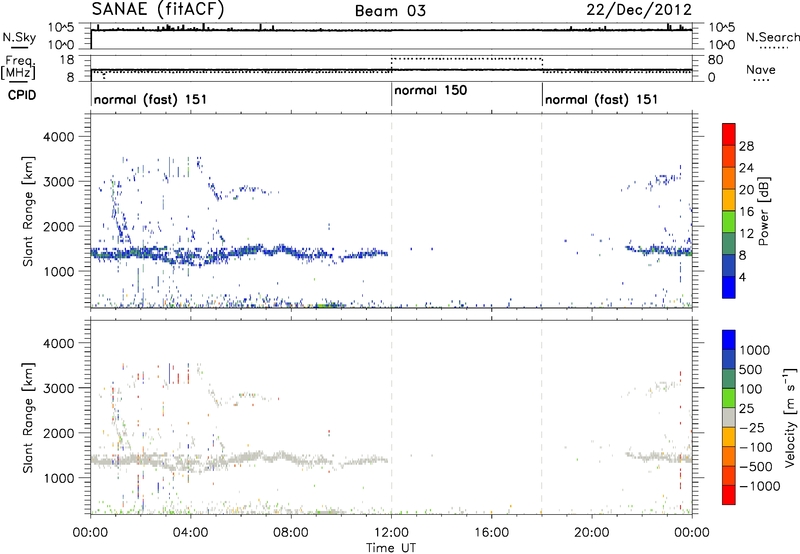800x554 pixels.
Task: Click the Power [dB] colorbar title
Action: pos(763,211)
